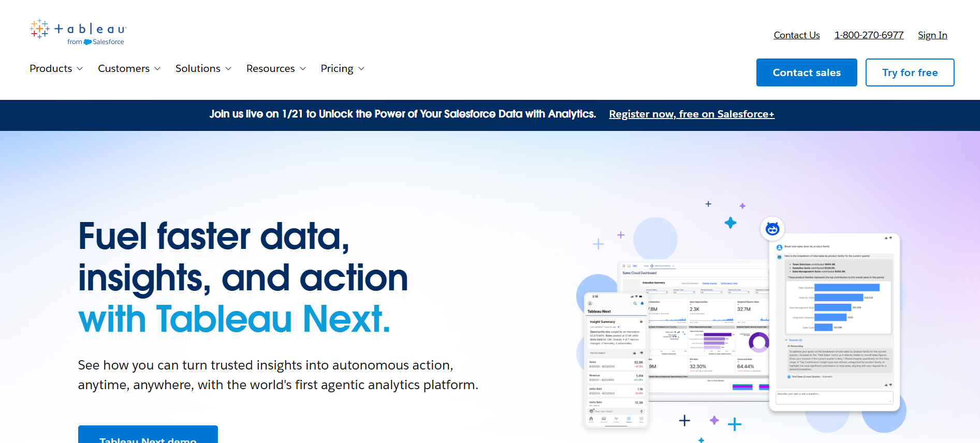The width and height of the screenshot is (980, 443).
Task: Click the 1-800-270-6977 phone link
Action: (x=869, y=35)
